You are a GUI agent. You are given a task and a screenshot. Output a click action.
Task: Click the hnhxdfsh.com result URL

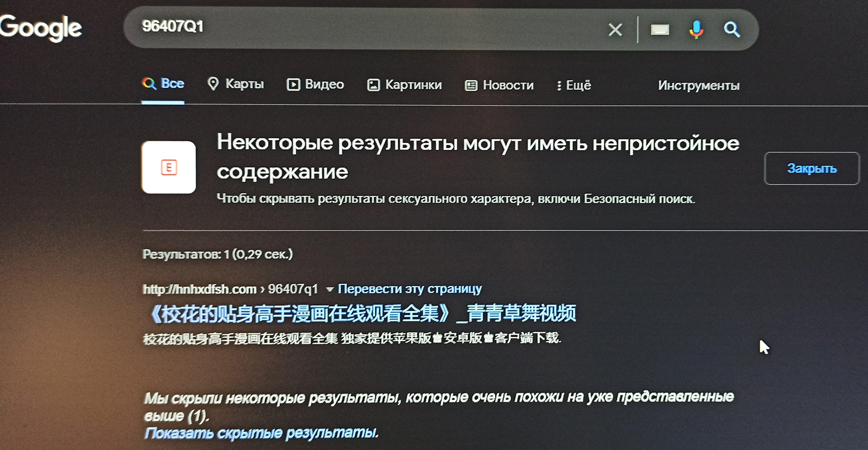[230, 289]
